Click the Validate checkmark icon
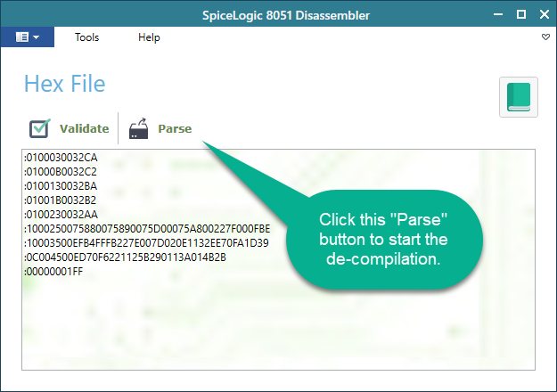This screenshot has width=557, height=392. (40, 128)
